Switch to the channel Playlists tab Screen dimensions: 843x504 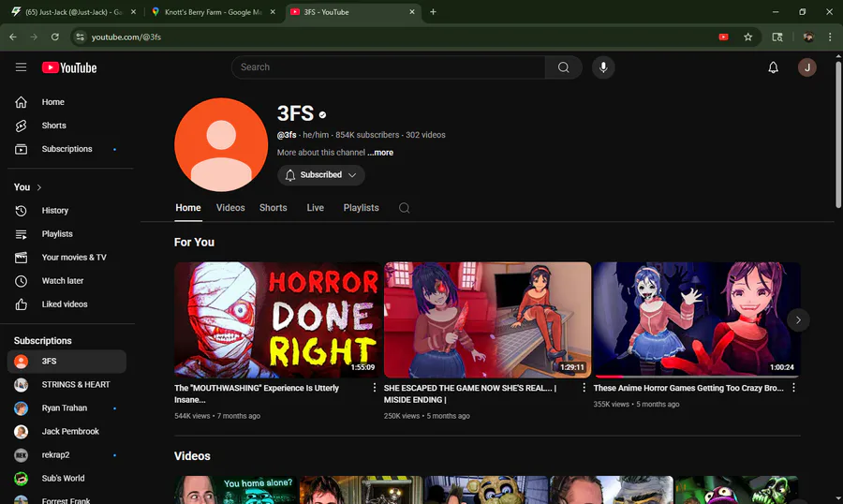[362, 208]
